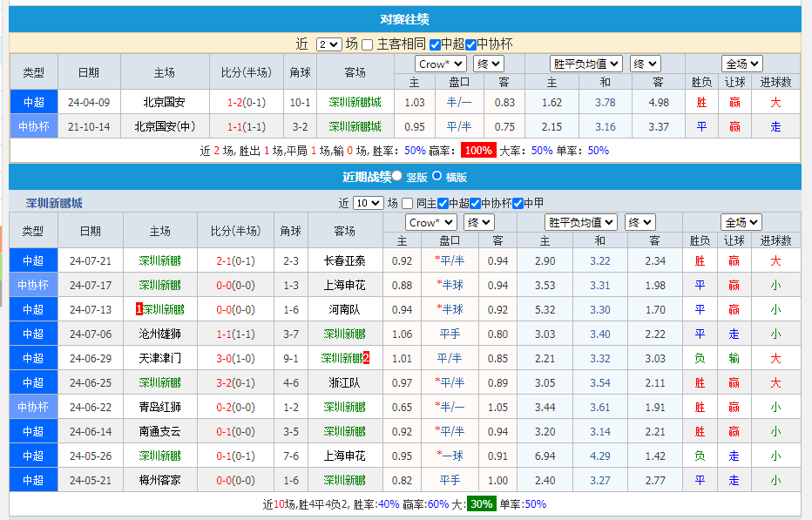Disable 中超 filter for 近期战绩
812x520 pixels.
442,203
